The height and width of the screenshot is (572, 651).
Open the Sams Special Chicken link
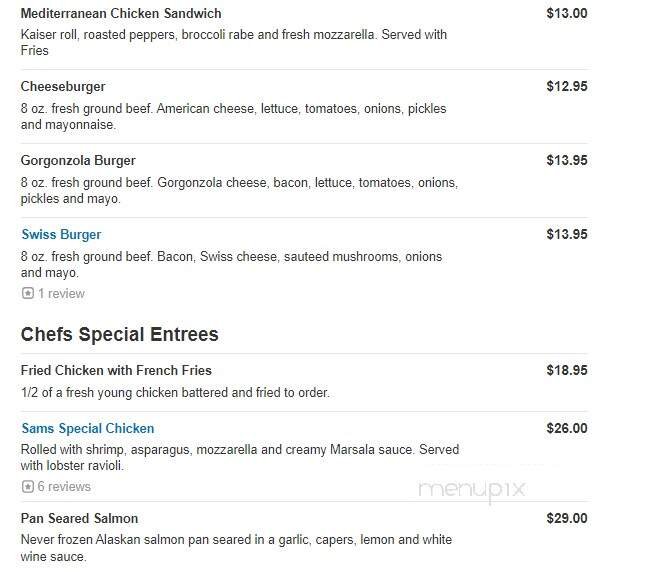[88, 429]
